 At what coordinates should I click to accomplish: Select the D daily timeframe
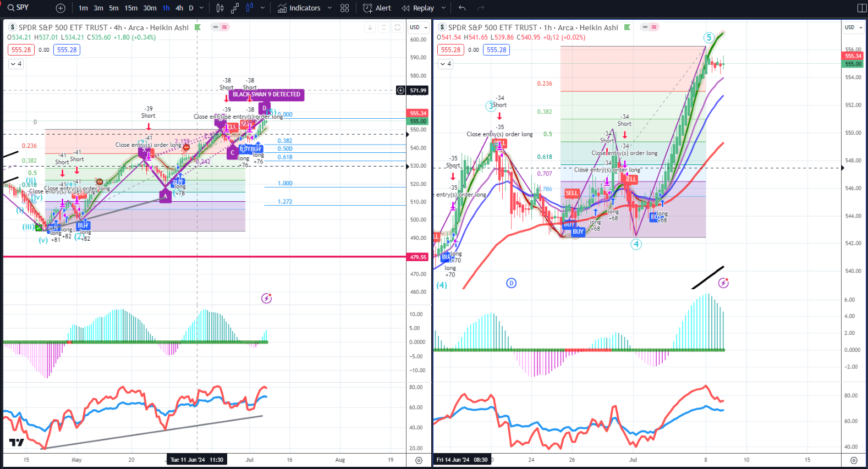191,8
